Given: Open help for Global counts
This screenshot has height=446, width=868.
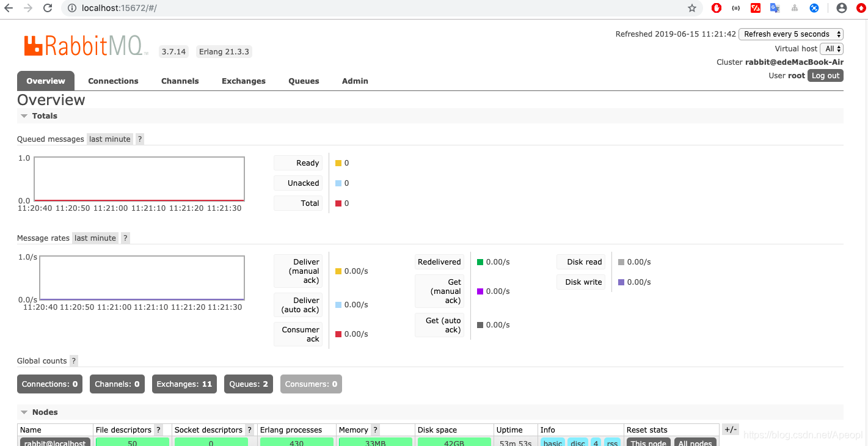Looking at the screenshot, I should click(74, 361).
